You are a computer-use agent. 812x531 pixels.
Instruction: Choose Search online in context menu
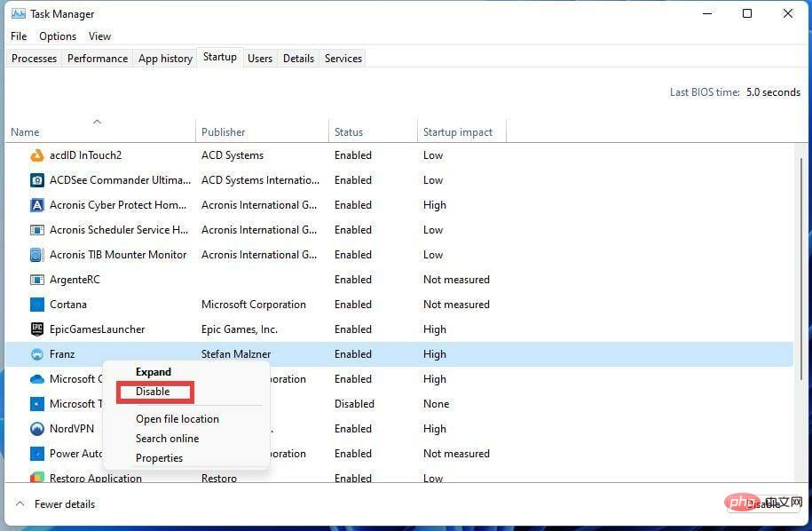click(167, 439)
